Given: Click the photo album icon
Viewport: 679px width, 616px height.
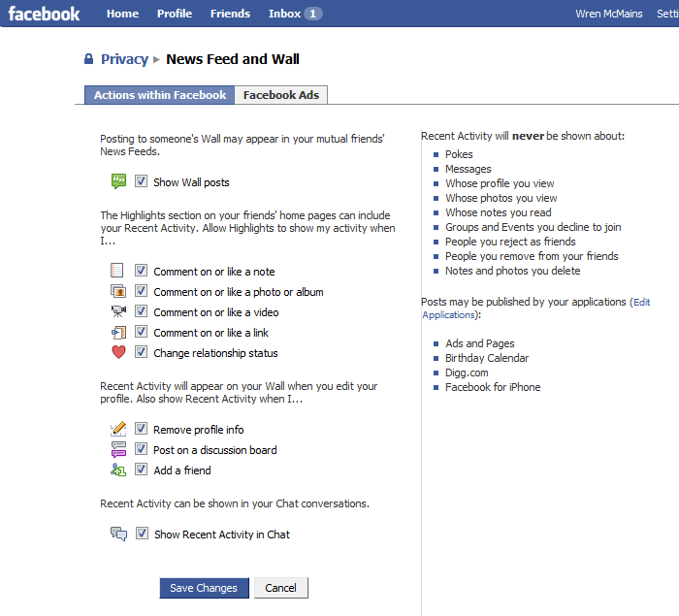Looking at the screenshot, I should (118, 291).
